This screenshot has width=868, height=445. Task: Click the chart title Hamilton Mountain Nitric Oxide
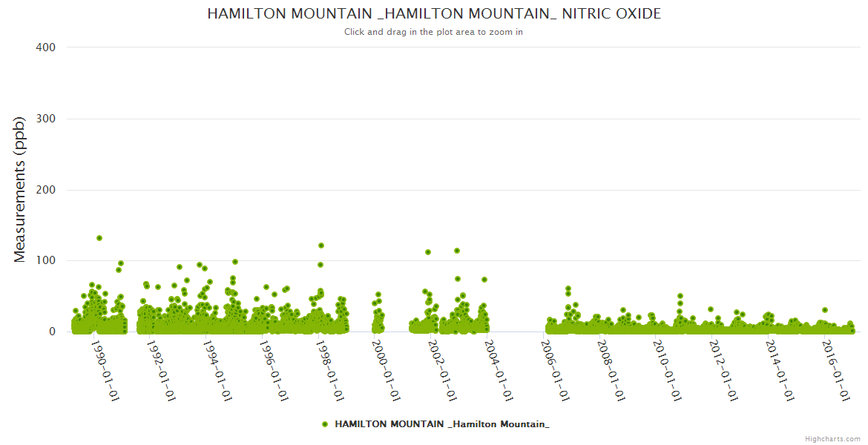coord(433,14)
